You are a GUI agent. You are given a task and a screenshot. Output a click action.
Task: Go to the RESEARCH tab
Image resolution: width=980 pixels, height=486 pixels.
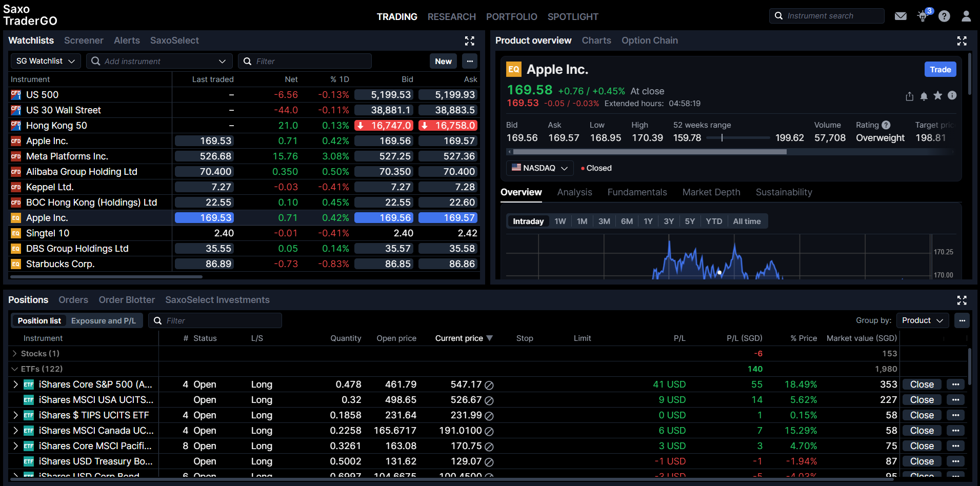tap(452, 17)
